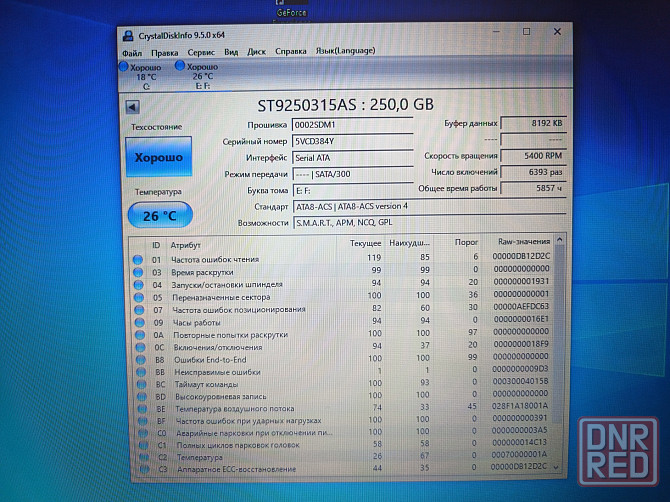Click the Атрибут column header

pyautogui.click(x=185, y=245)
